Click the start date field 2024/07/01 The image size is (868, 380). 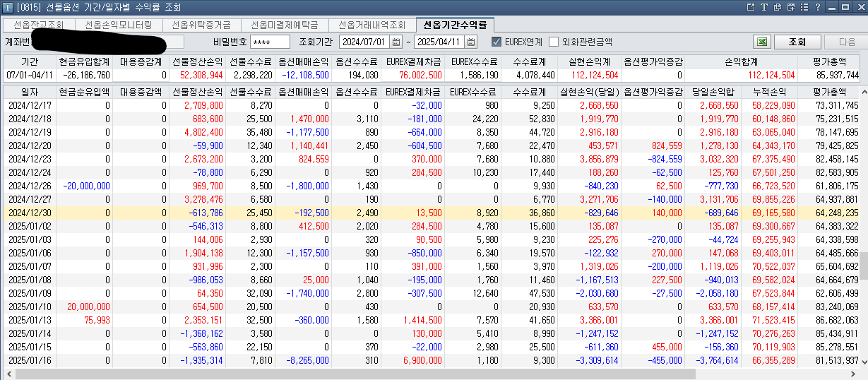point(364,42)
